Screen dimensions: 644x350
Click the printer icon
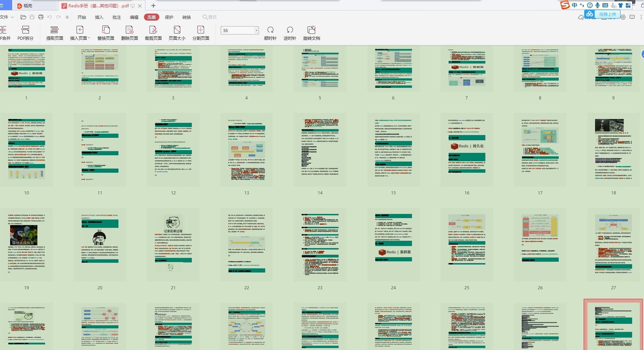41,17
